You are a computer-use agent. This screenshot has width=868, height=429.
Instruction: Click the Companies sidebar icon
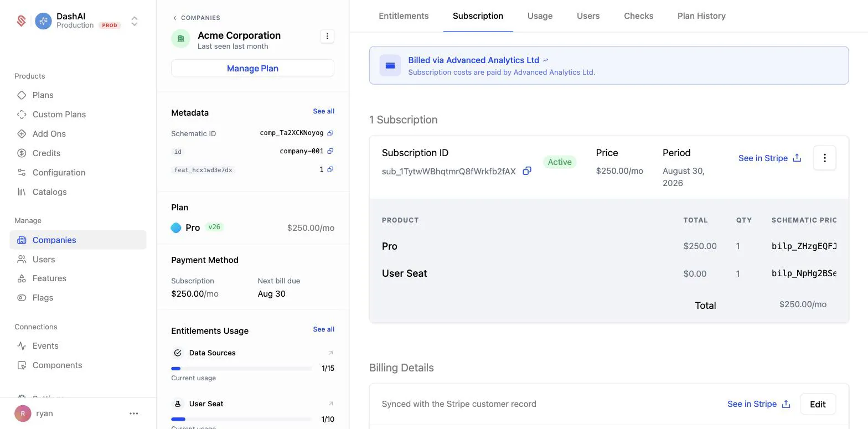click(22, 240)
